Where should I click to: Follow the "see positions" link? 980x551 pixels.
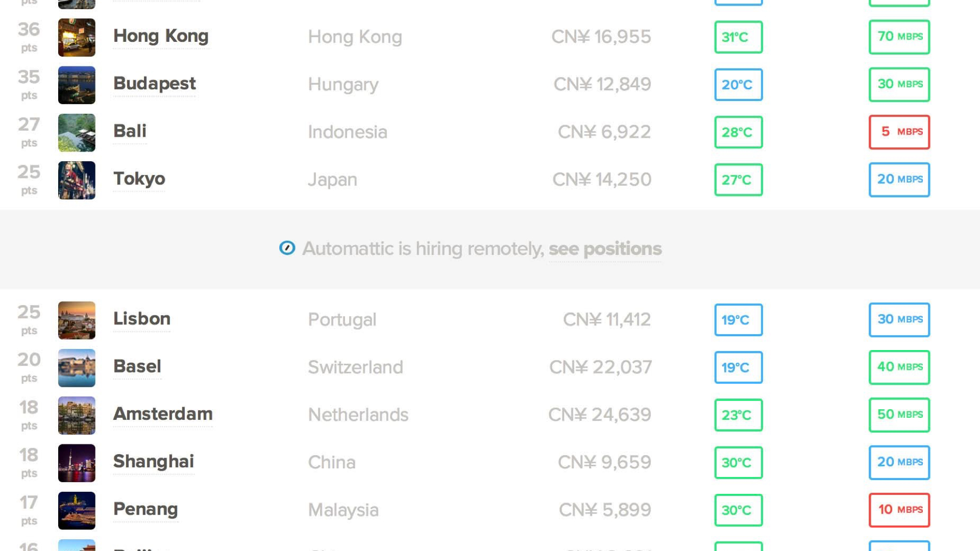605,249
